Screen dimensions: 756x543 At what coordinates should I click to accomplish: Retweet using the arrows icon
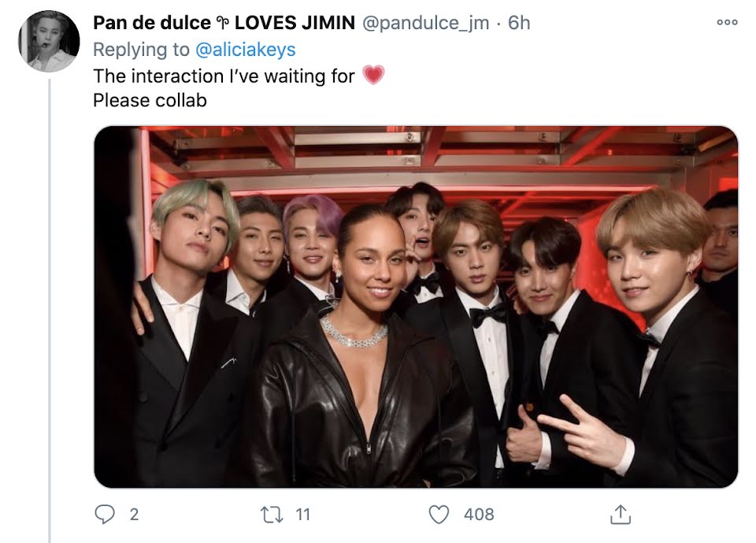pyautogui.click(x=270, y=515)
